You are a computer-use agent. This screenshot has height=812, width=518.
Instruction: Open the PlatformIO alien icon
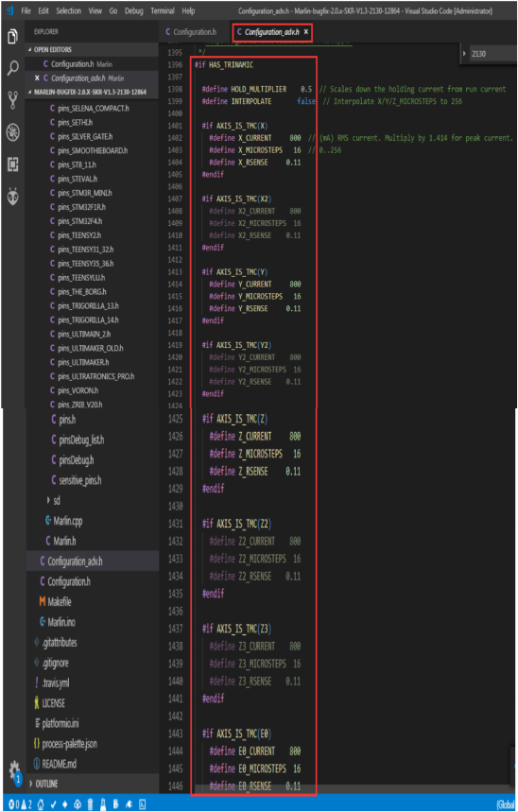pyautogui.click(x=12, y=198)
